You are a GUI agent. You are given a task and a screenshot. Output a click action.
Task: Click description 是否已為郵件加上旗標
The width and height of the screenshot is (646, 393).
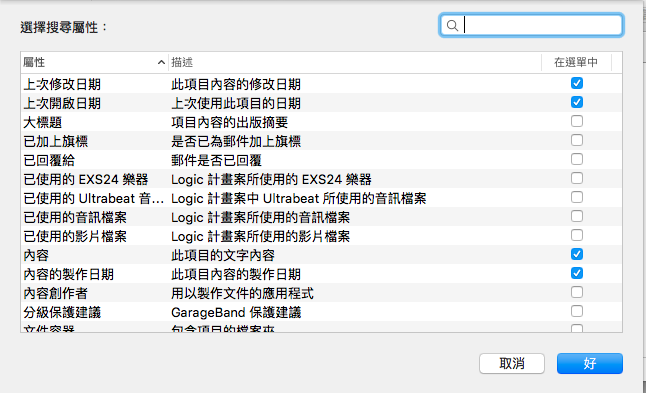click(236, 141)
